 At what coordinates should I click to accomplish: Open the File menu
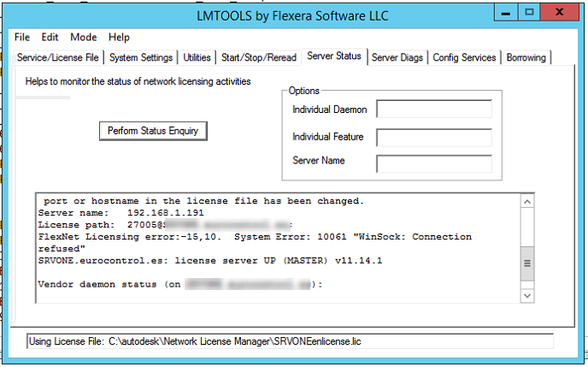pos(22,38)
